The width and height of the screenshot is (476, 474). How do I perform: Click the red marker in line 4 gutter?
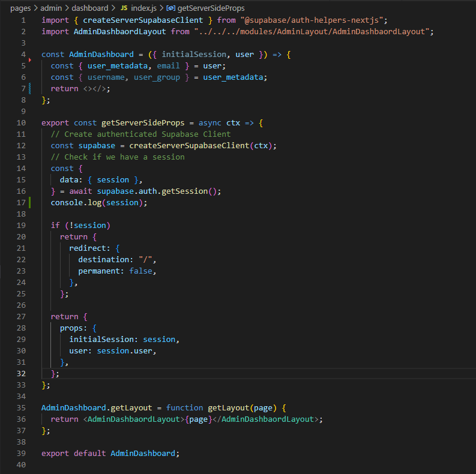coord(30,60)
